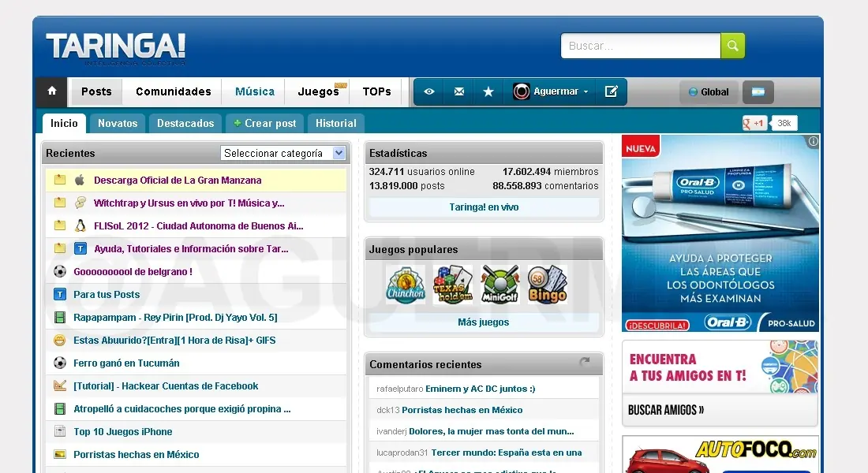868x473 pixels.
Task: Click the Autofoco.com car advertisement
Action: coord(720,454)
